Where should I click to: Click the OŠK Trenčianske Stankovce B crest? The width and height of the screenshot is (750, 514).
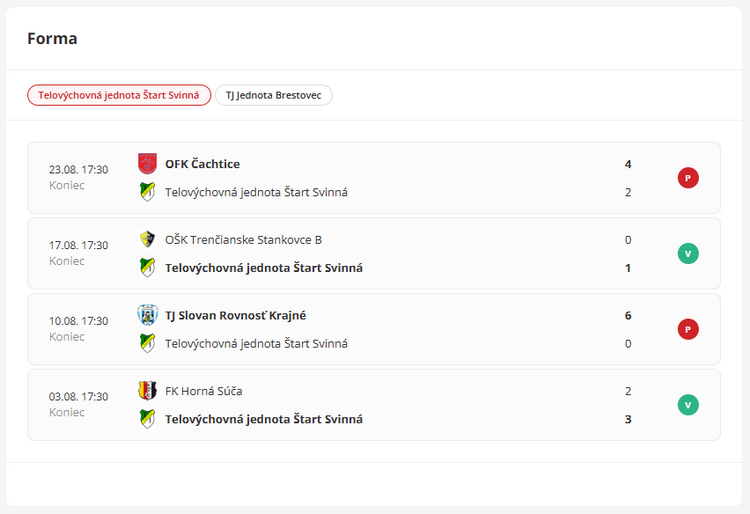click(147, 239)
